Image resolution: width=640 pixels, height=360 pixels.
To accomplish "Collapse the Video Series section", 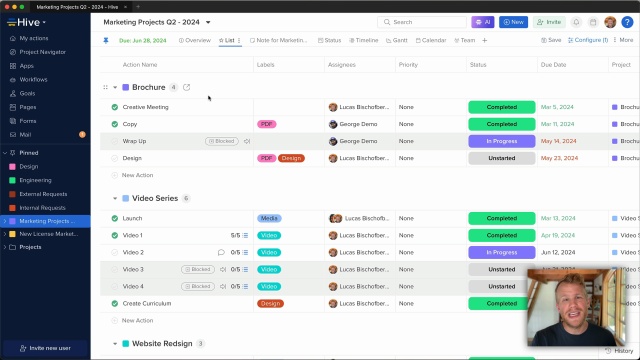I will tap(115, 198).
